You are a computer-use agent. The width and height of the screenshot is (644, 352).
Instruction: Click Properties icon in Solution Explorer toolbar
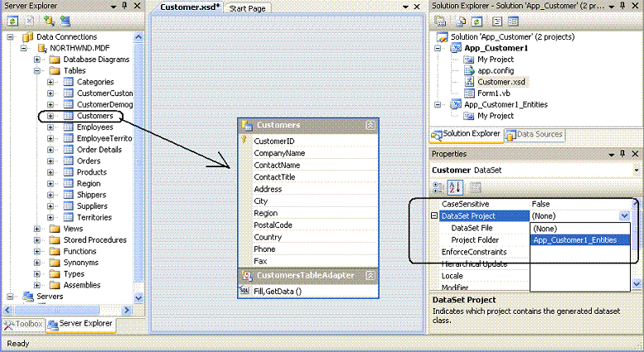pos(440,22)
